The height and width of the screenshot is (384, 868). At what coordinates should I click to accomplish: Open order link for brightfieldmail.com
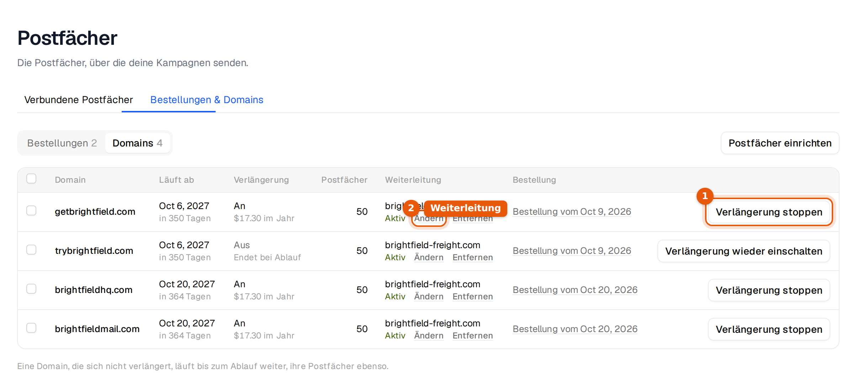coord(575,329)
